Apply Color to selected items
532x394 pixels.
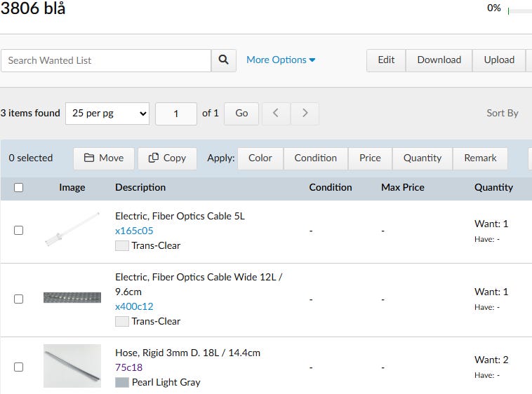[x=260, y=158]
